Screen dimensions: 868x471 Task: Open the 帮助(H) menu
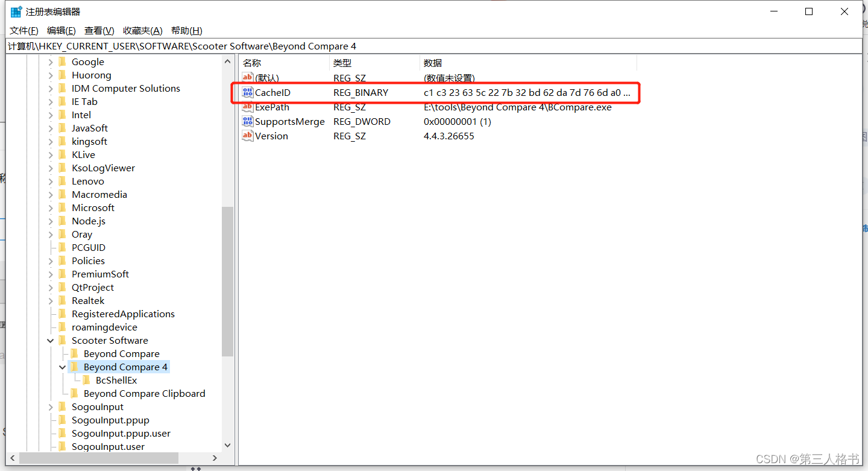(187, 31)
